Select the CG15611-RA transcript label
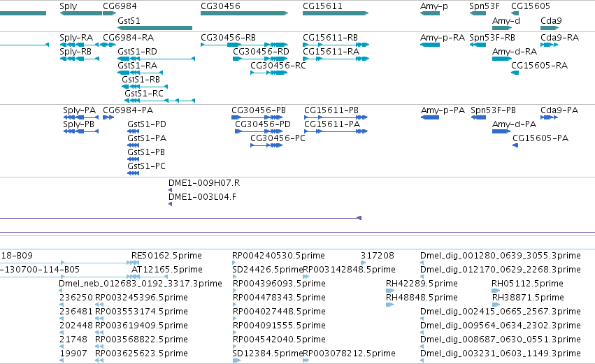The image size is (595, 364). 331,52
